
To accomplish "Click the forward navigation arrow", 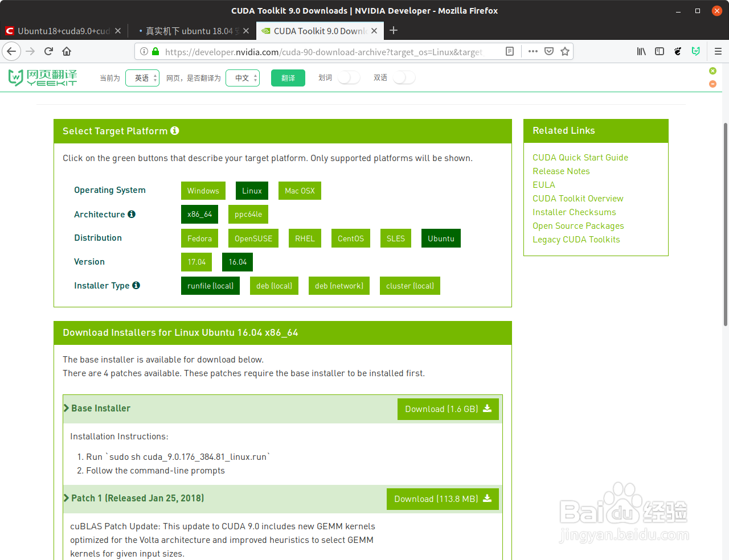I will (x=30, y=51).
